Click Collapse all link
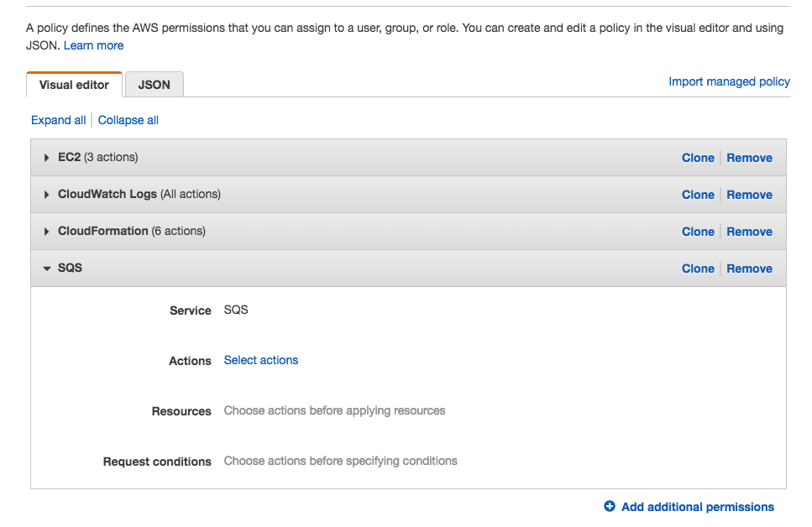This screenshot has width=812, height=527. 128,120
